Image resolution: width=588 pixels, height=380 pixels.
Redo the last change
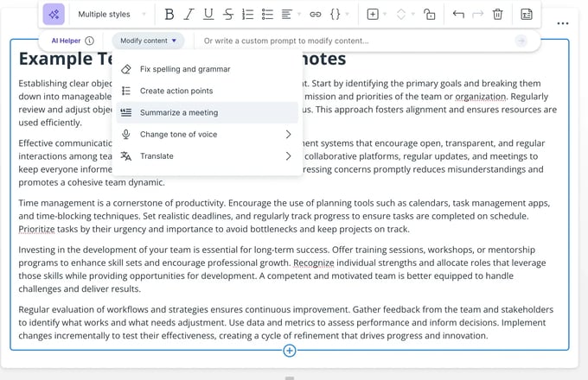coord(477,14)
